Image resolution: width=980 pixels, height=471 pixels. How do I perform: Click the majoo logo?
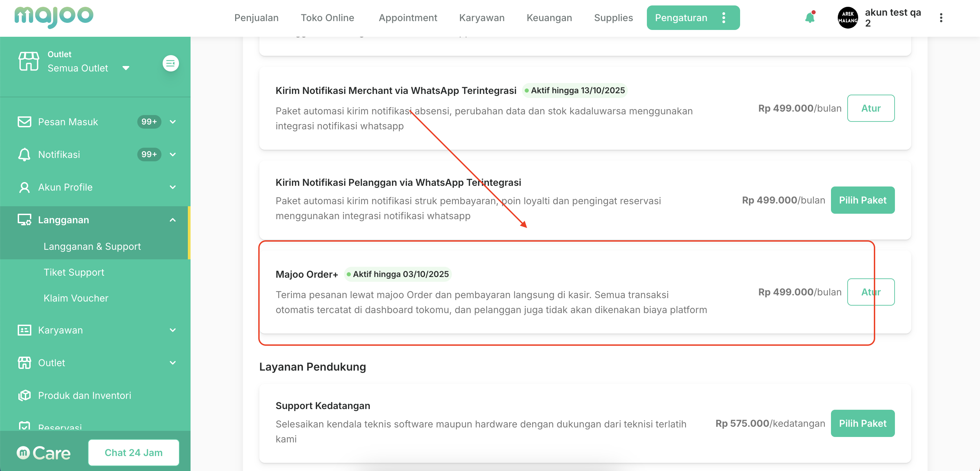point(54,17)
